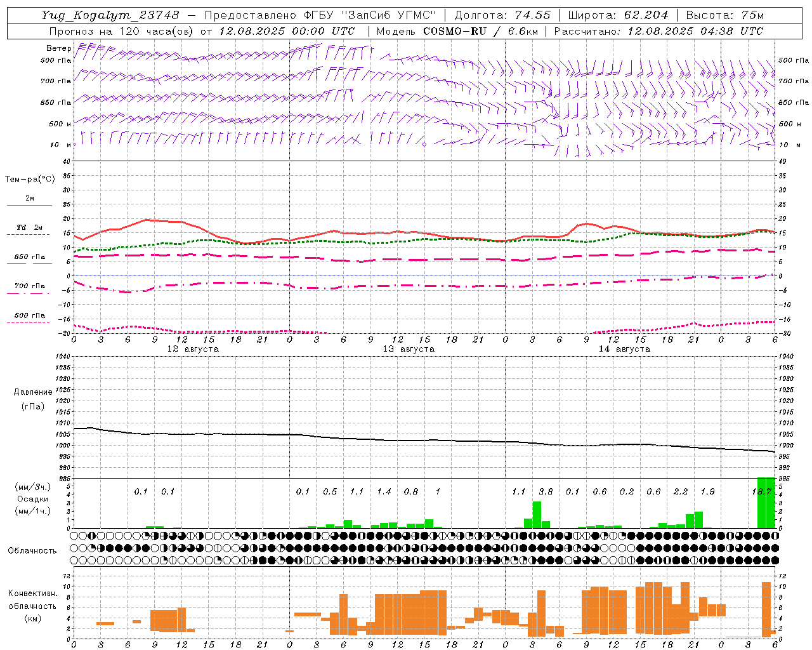
Task: Click the 0.8 precipitation total value
Action: pyautogui.click(x=411, y=492)
